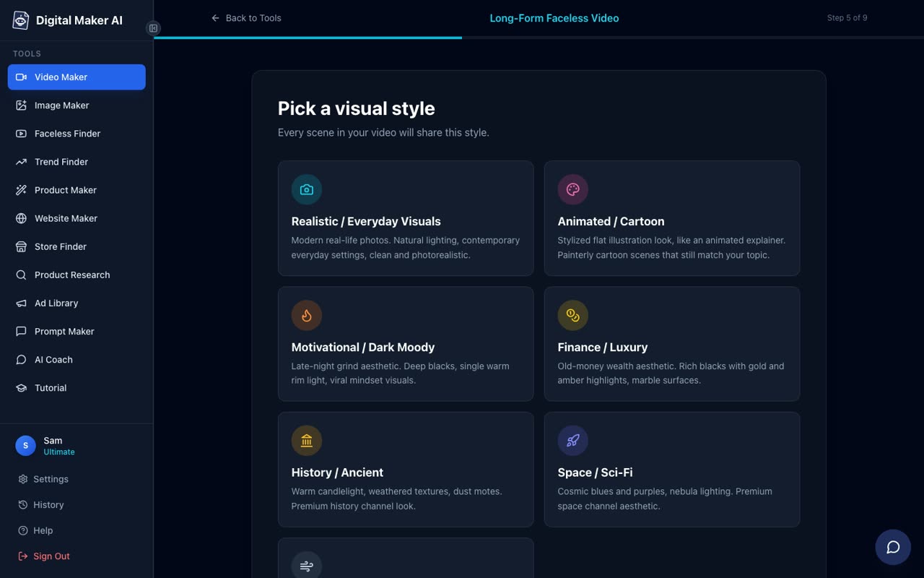Click the rocket icon on Space / Sci-Fi card

click(573, 441)
